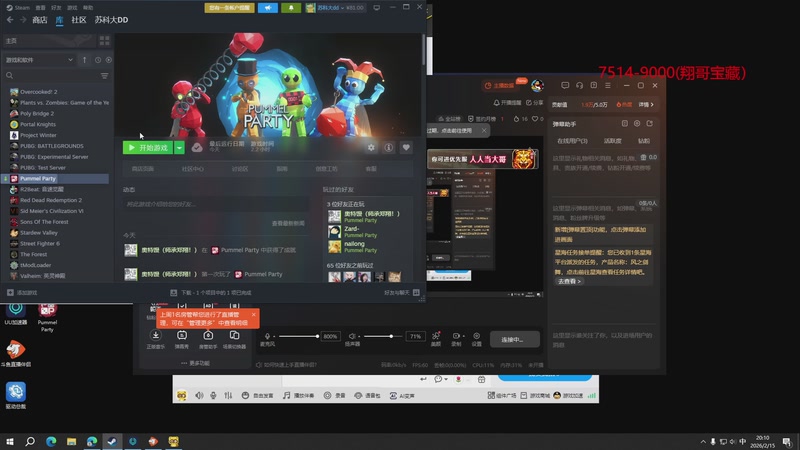Click 添加游戏 at Steam bottom left

[x=22, y=293]
